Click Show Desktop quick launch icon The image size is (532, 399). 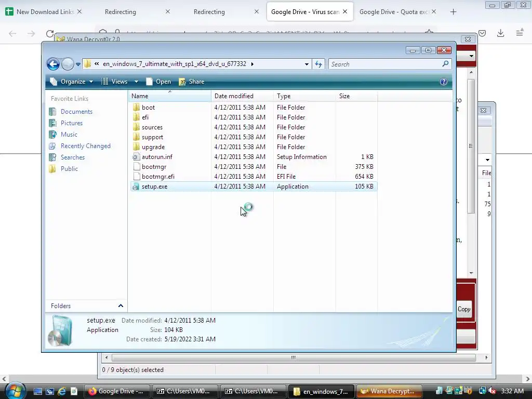37,391
